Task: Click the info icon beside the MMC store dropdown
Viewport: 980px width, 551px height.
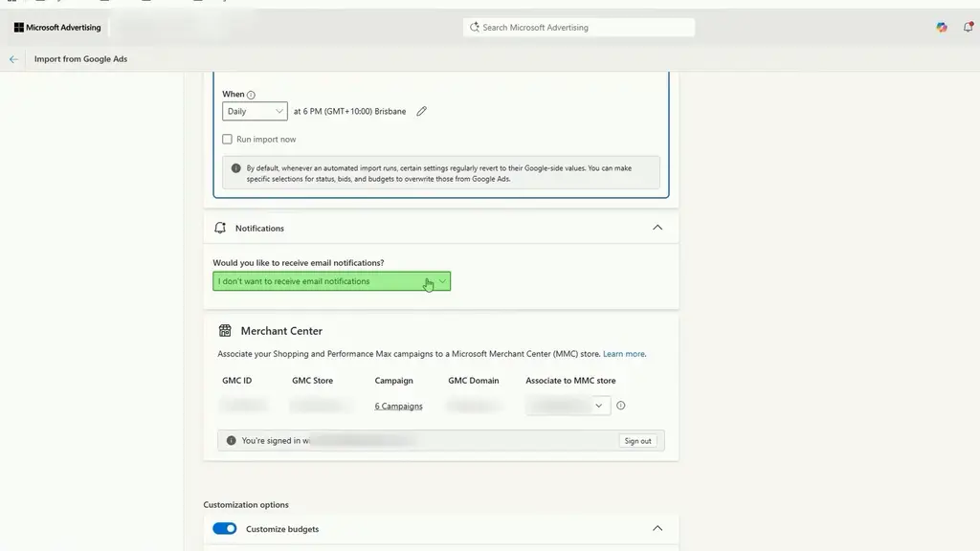Action: point(620,406)
